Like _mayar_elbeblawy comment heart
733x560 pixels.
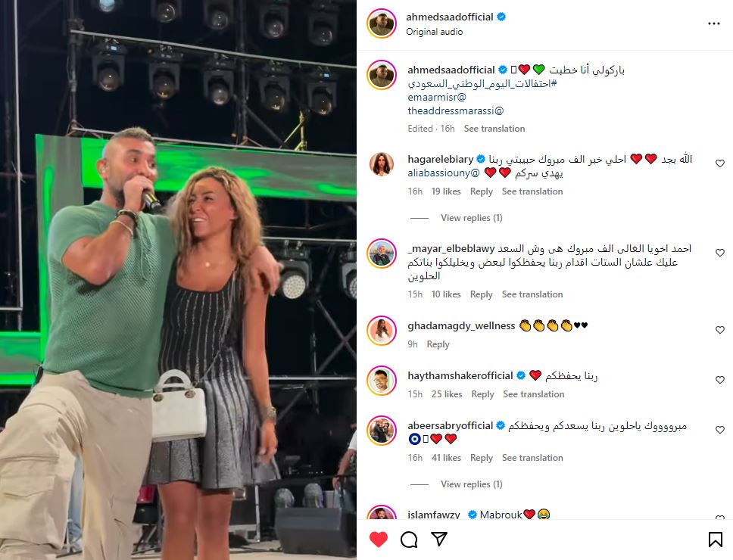click(720, 253)
